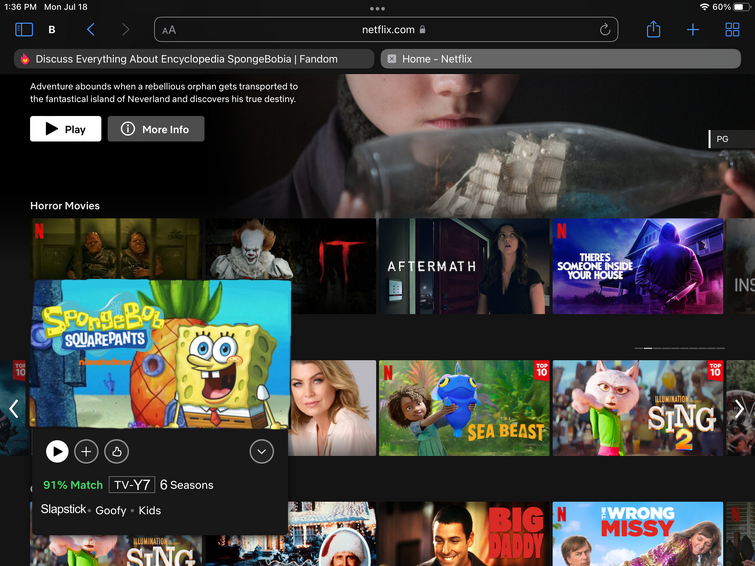Rate SpongeBob with thumbs up icon
Viewport: 755px width, 566px height.
click(x=117, y=451)
